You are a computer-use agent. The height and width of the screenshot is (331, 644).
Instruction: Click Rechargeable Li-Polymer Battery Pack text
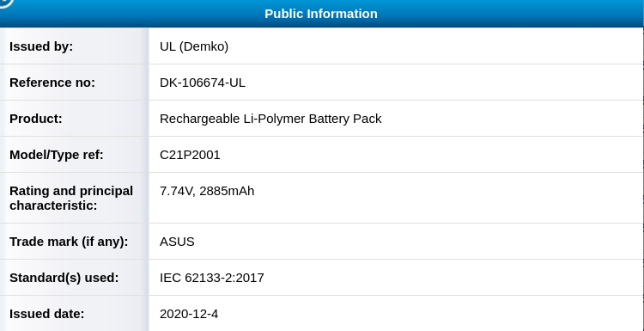270,119
